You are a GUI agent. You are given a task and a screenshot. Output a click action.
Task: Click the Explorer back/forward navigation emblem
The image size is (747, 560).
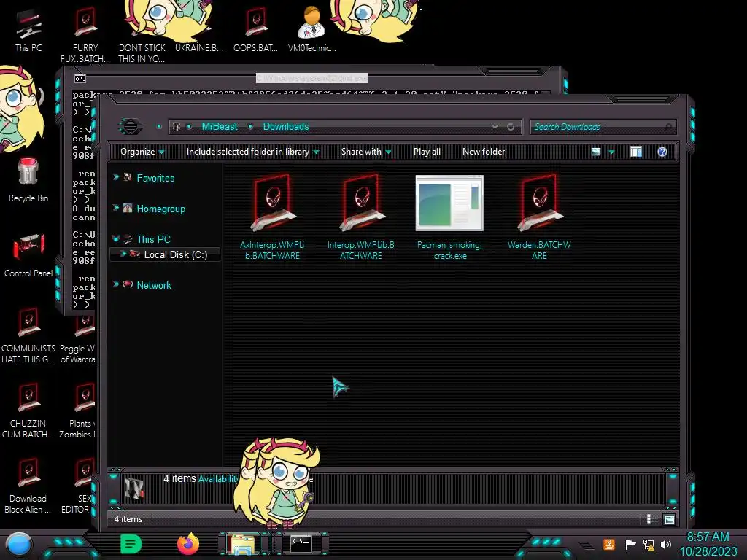[130, 127]
